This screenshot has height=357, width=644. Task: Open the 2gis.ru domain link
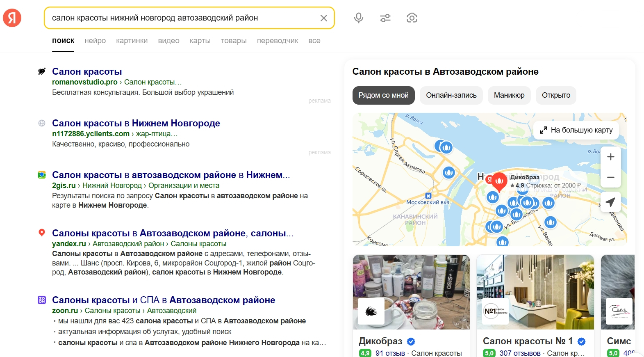point(64,185)
